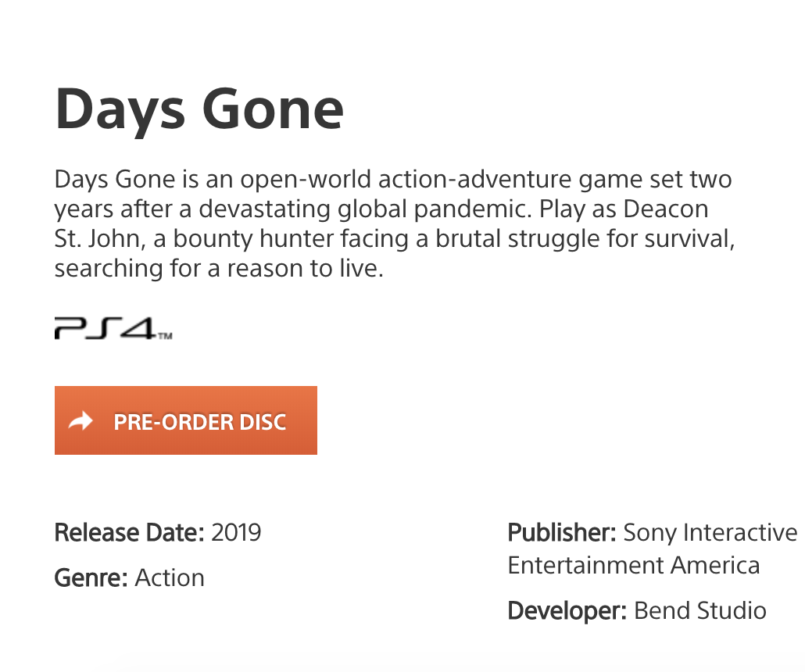Click the name Deacon in the description
This screenshot has height=672, width=805.
(666, 209)
